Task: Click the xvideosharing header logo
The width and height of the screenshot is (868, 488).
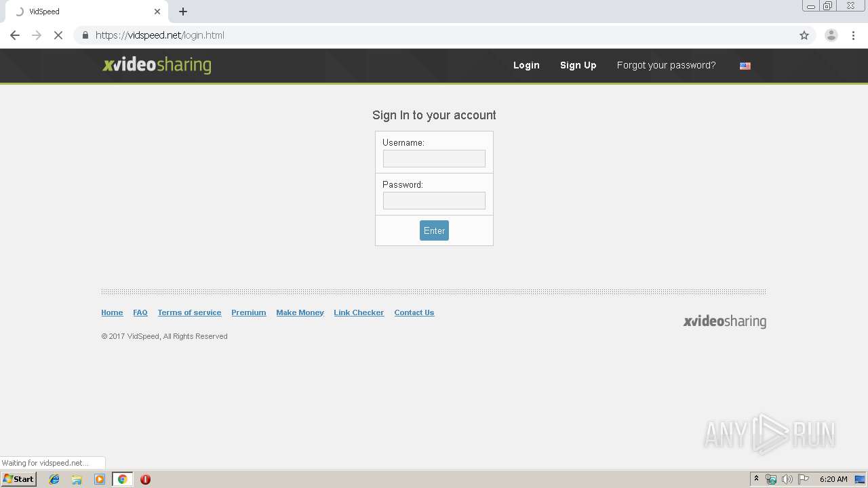Action: click(157, 65)
